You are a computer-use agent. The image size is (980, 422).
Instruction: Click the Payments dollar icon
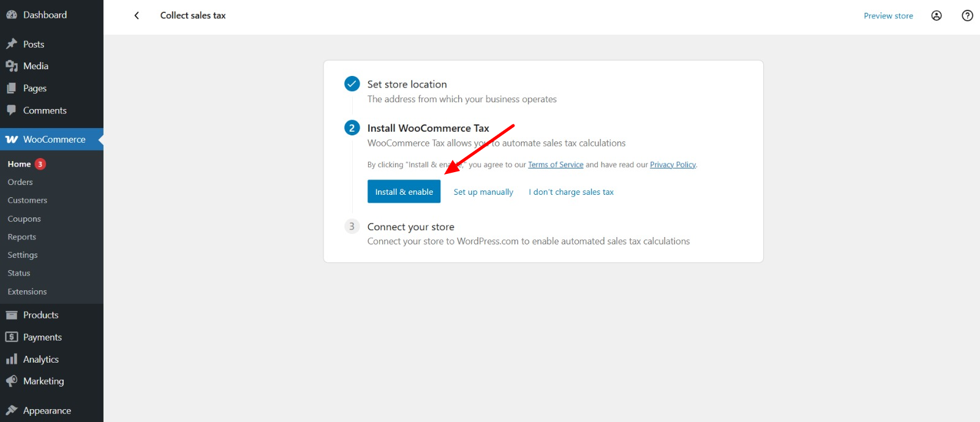click(12, 337)
